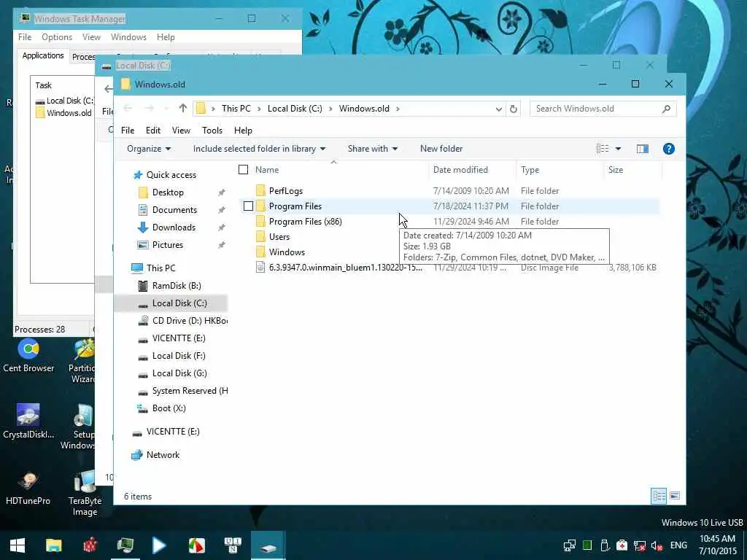
Task: Select the Program Files (x86) folder
Action: coord(305,222)
